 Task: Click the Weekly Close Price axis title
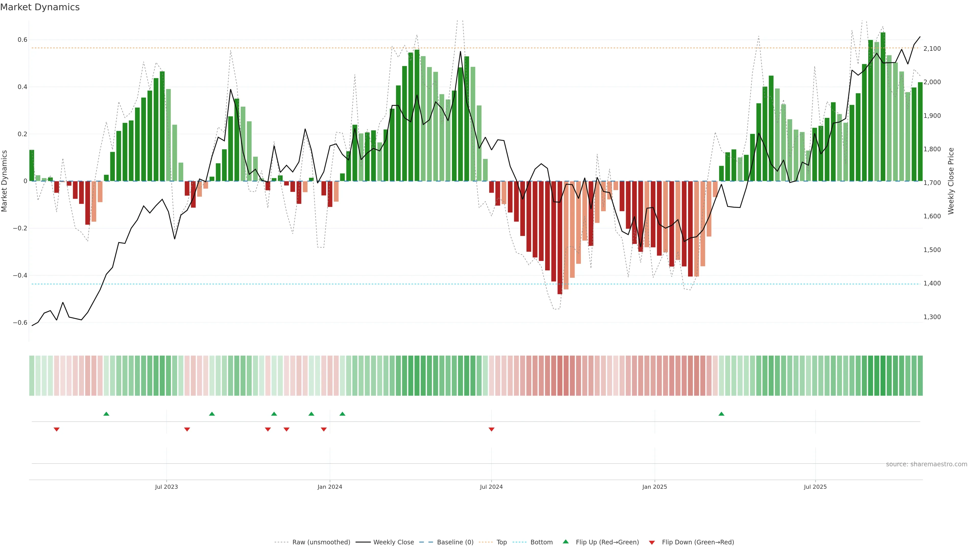[x=951, y=181]
